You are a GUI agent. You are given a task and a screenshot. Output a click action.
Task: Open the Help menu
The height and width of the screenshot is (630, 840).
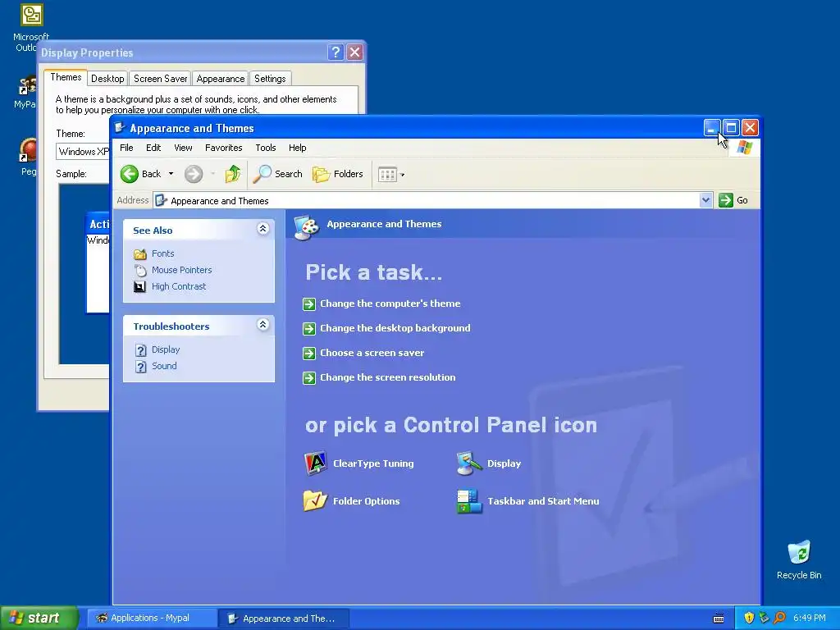coord(297,148)
